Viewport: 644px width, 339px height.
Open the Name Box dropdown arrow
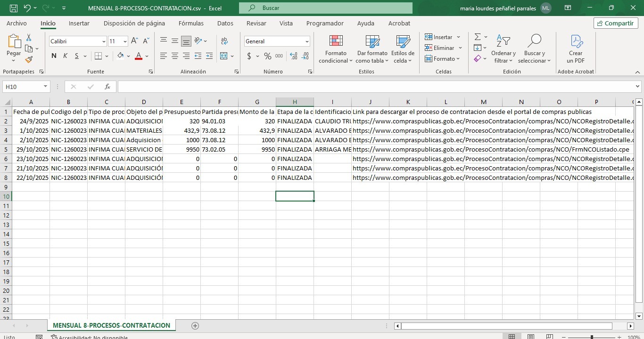[45, 87]
